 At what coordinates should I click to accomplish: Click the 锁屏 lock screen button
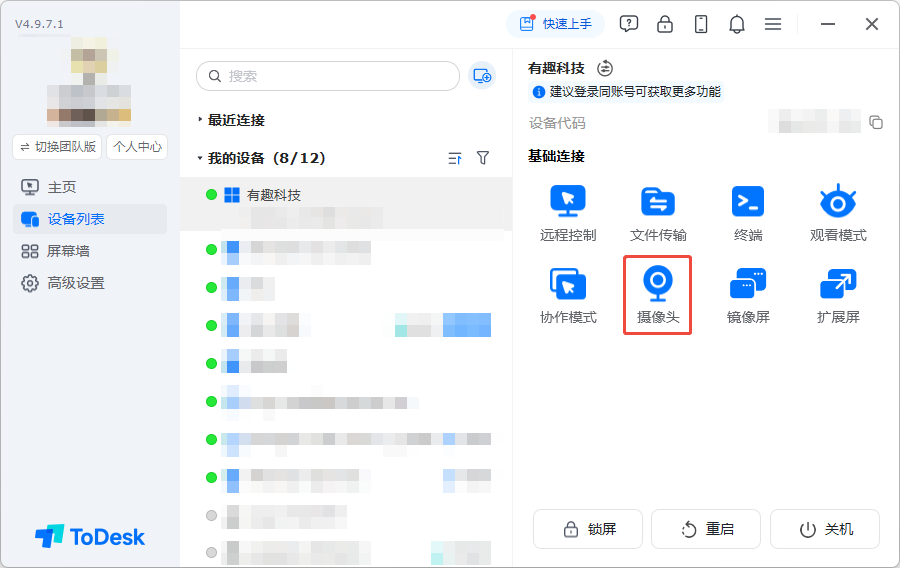[x=588, y=529]
